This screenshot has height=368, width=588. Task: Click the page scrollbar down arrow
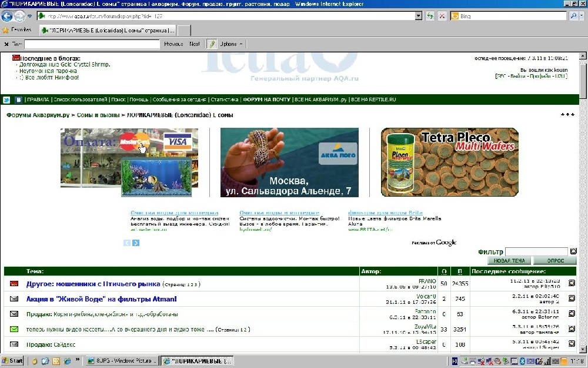[x=583, y=349]
